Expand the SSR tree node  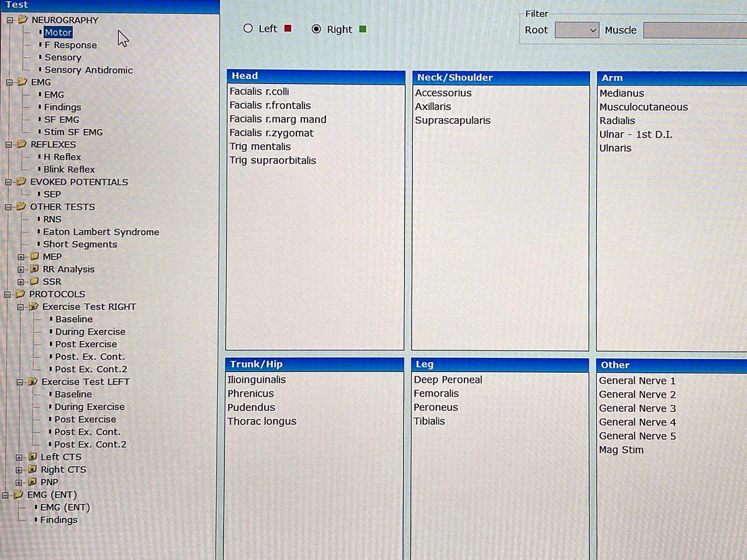pos(21,282)
